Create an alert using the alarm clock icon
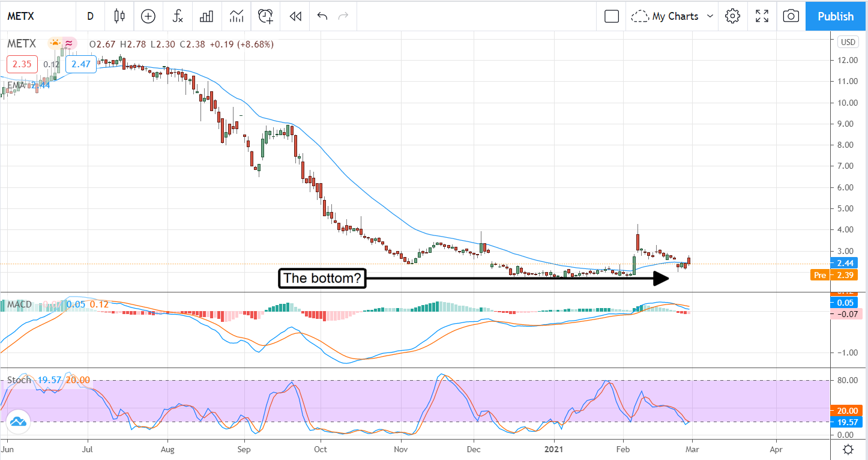The width and height of the screenshot is (868, 460). pos(265,16)
